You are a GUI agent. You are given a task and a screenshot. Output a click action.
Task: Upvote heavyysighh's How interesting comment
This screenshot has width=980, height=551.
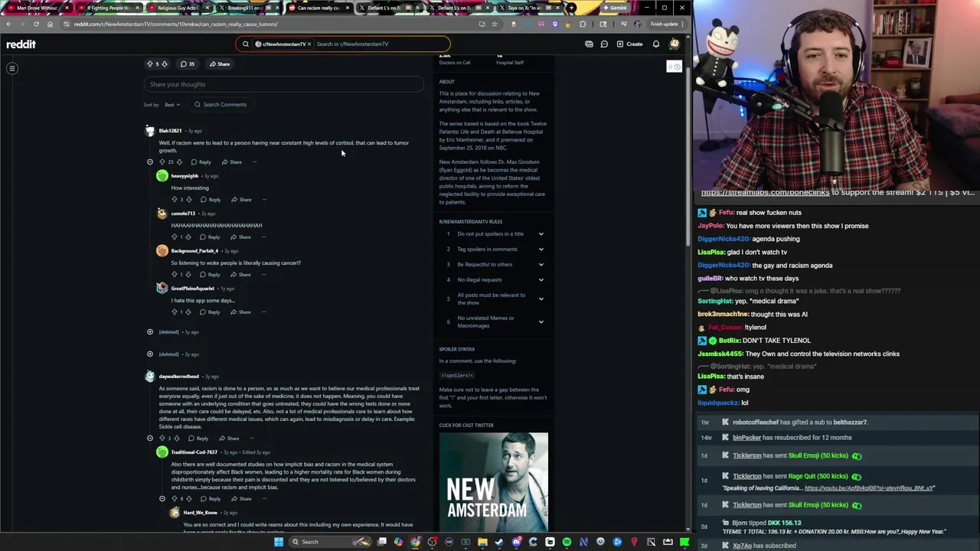pos(175,200)
